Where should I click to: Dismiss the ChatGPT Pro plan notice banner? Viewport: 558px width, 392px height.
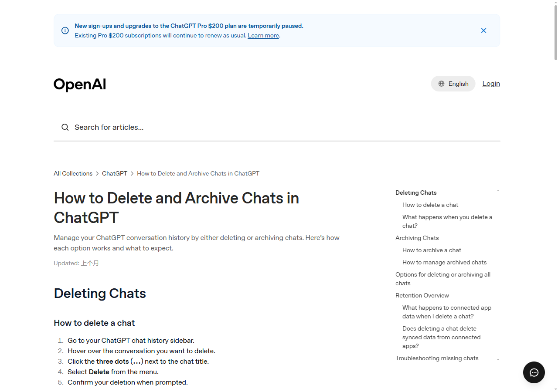tap(483, 30)
